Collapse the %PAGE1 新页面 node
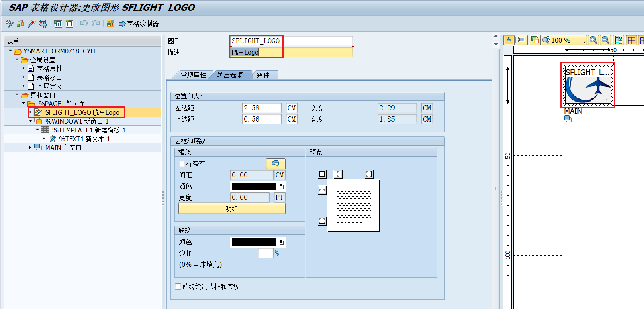 24,103
